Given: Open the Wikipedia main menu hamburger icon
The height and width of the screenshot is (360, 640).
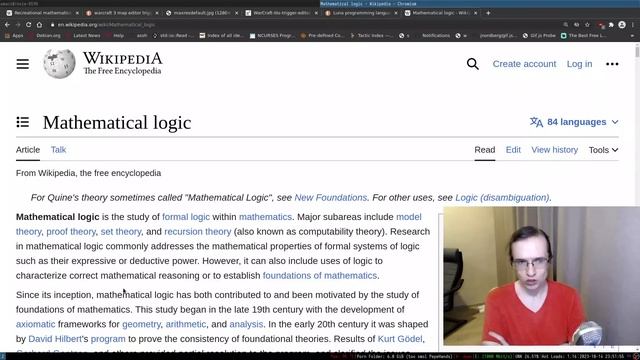Looking at the screenshot, I should point(23,64).
